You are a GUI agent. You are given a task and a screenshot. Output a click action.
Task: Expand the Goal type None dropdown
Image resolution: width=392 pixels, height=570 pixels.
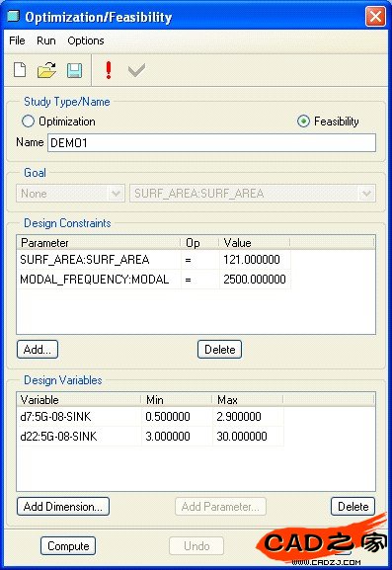(x=70, y=194)
